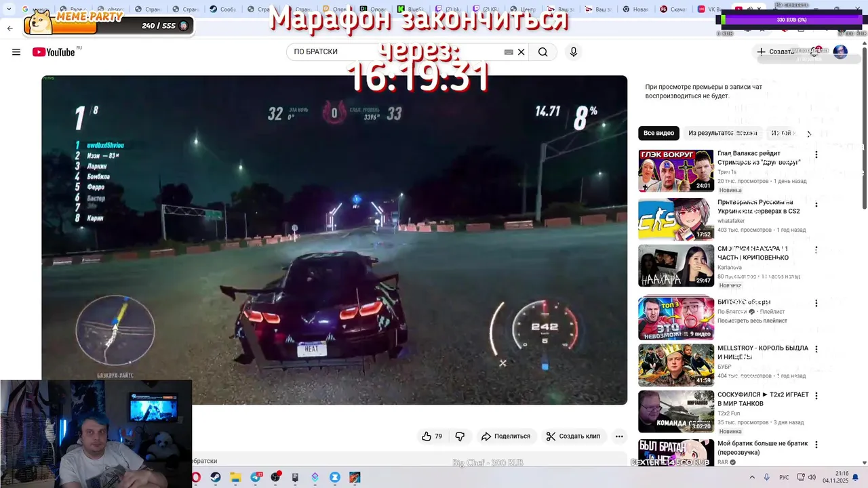Switch to the Сооб browser tab
The height and width of the screenshot is (488, 868).
click(222, 9)
